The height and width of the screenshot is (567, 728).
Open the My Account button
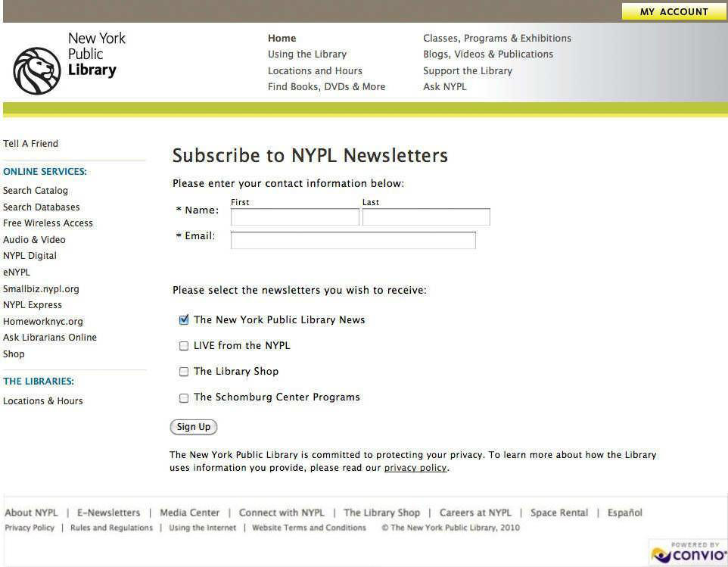click(674, 11)
